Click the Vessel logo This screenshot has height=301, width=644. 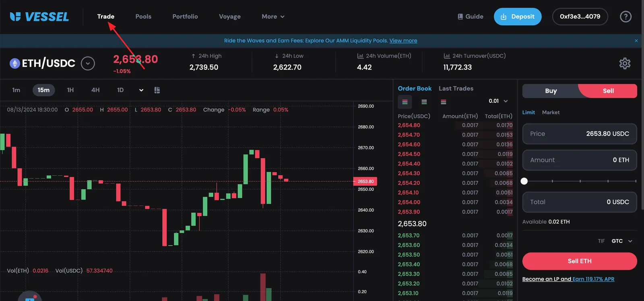pos(39,16)
